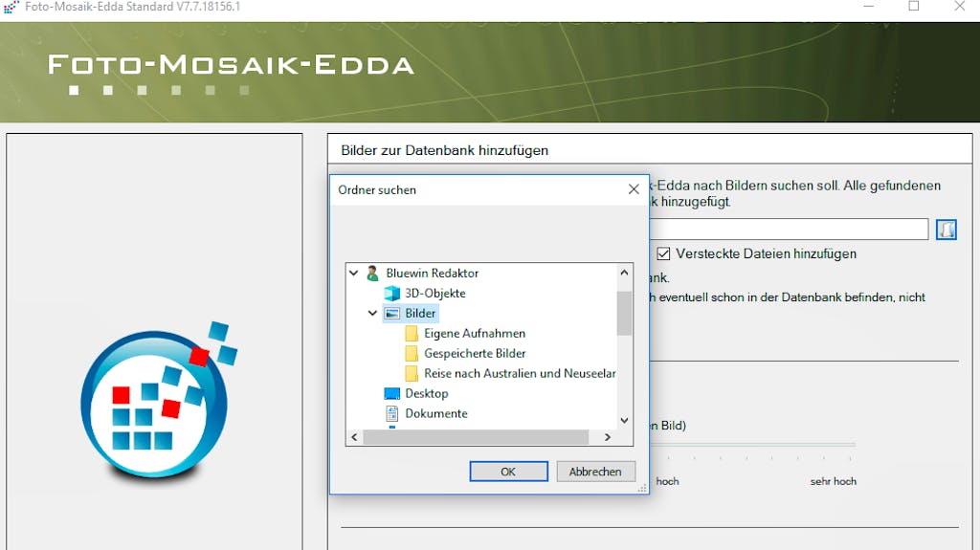Collapse the Bluewin Redaktor tree node
The height and width of the screenshot is (550, 980).
pyautogui.click(x=354, y=274)
